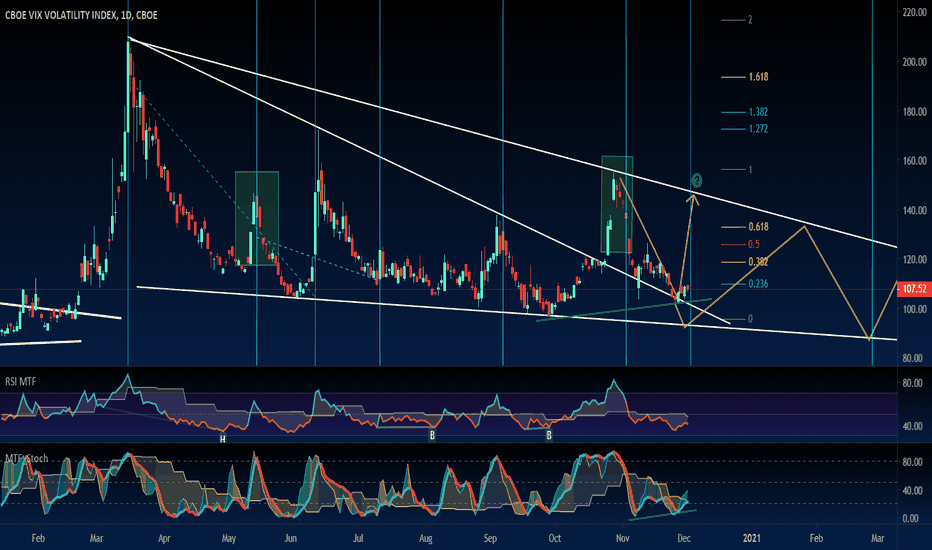The width and height of the screenshot is (932, 550).
Task: Click the Fibonacci level 2 label
Action: coord(750,20)
